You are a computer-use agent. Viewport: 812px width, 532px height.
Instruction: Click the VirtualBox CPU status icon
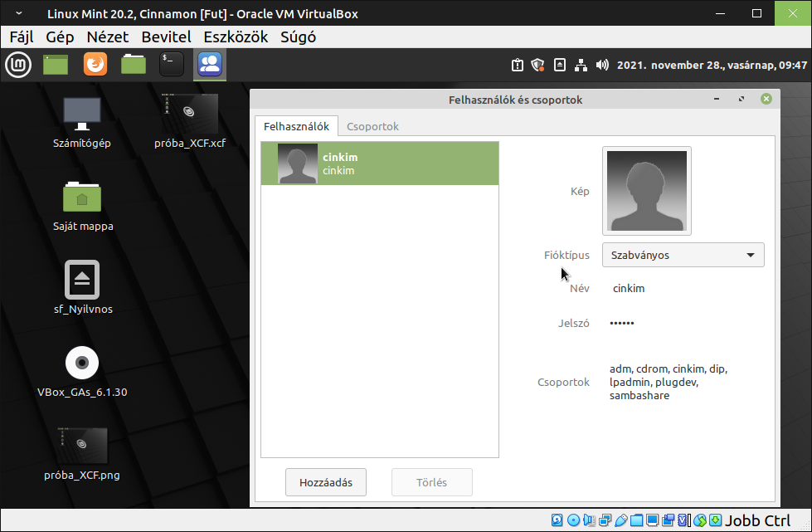(683, 520)
